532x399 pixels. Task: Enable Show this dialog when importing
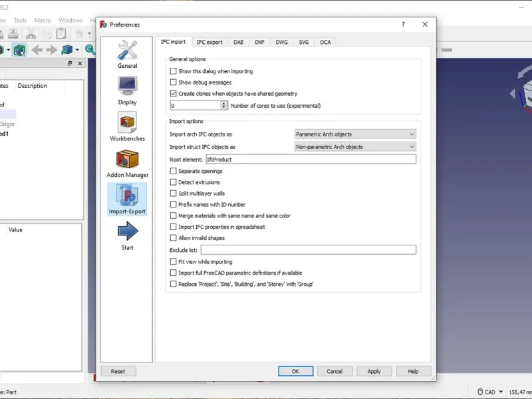tap(173, 71)
